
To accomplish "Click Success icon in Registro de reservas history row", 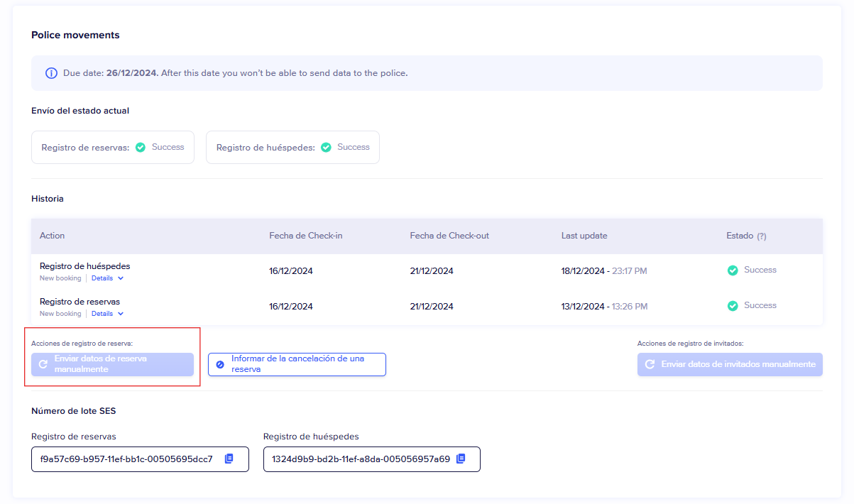I will (x=733, y=306).
